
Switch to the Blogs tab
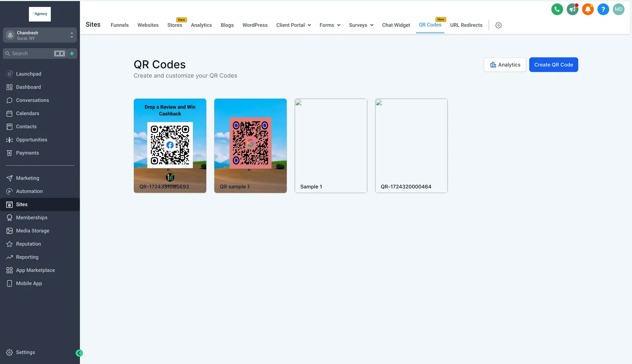(227, 25)
